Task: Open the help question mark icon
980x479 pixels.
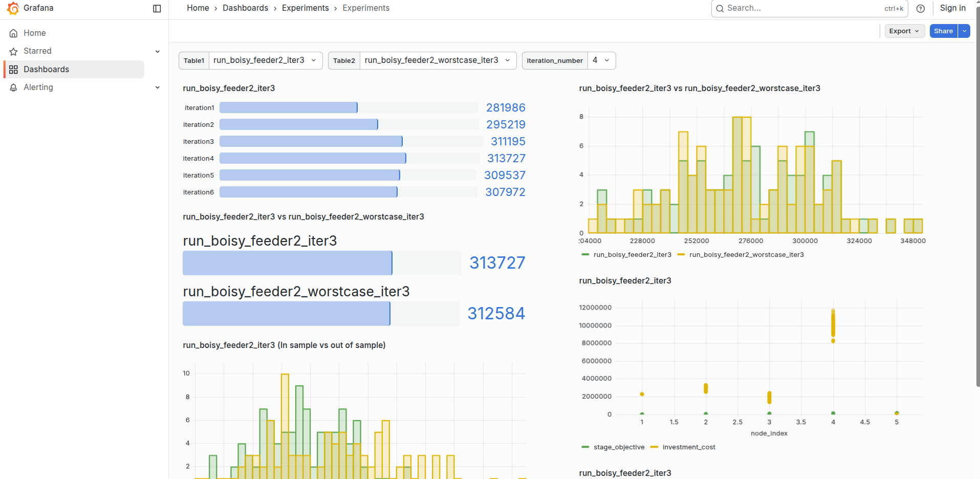Action: coord(920,8)
